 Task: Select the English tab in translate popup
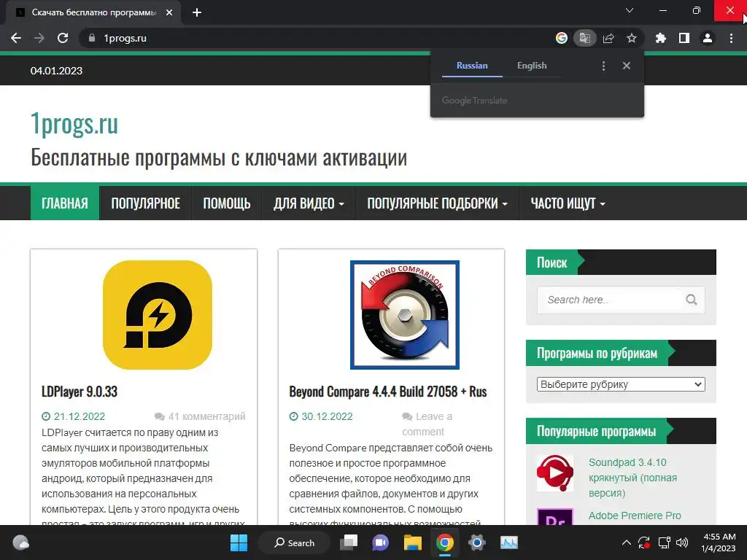click(x=532, y=66)
